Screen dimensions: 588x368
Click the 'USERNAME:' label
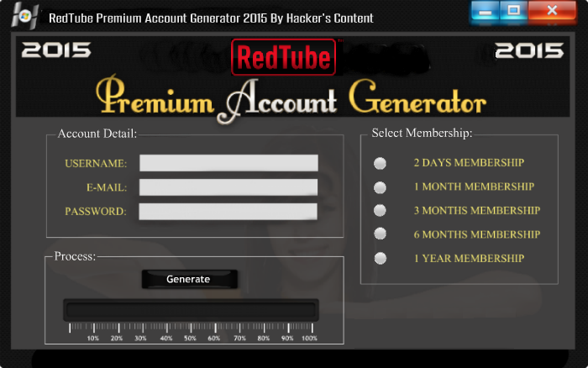[96, 164]
